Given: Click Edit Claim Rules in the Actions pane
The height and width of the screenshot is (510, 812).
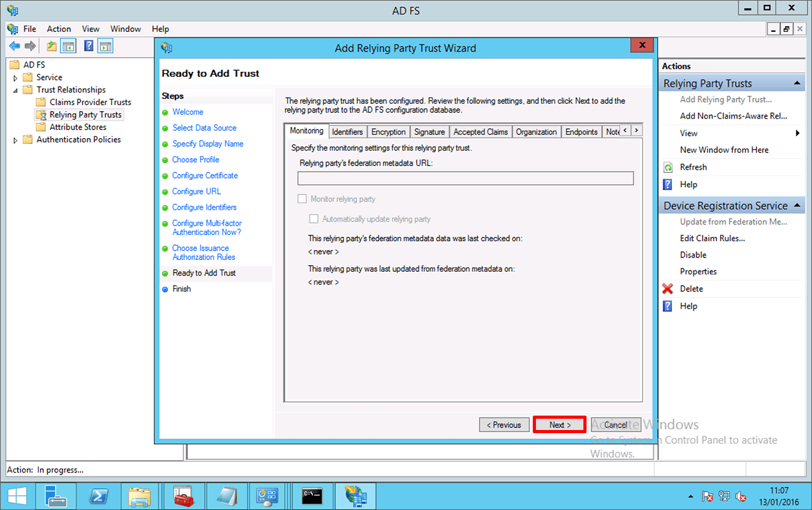Looking at the screenshot, I should 712,238.
